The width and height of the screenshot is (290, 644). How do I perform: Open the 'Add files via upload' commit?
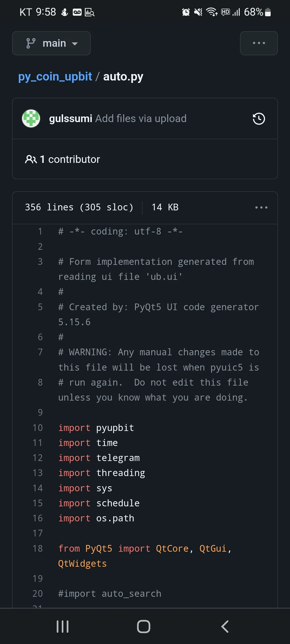[141, 119]
